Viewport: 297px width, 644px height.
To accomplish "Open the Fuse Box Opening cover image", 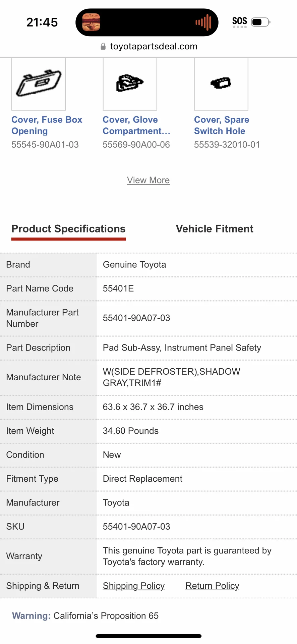I will [39, 84].
